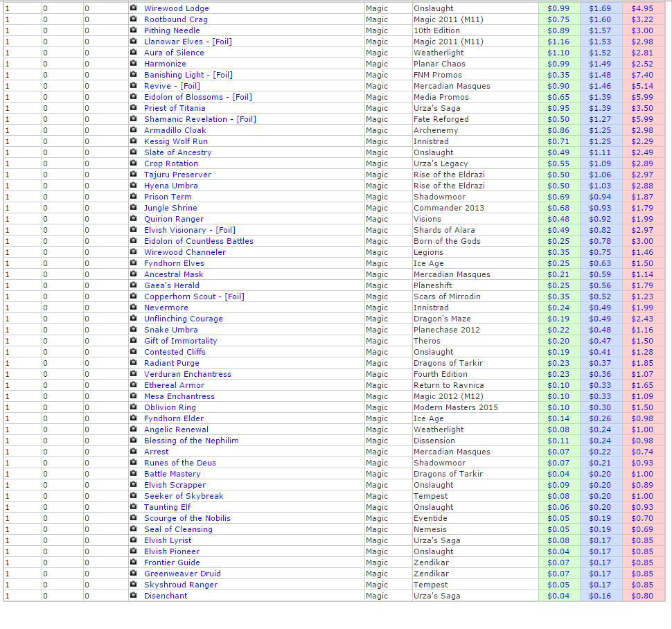Click the camera icon beside Nevermore
The width and height of the screenshot is (672, 629).
(133, 307)
